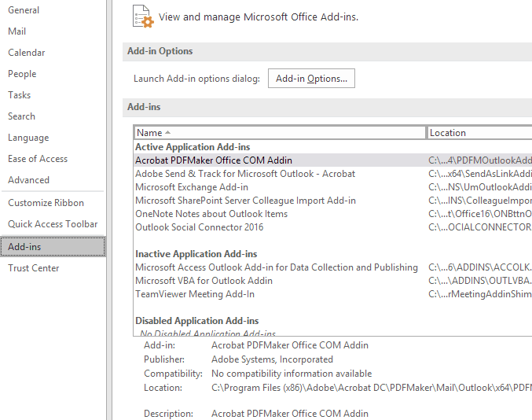Open Advanced options page
Screen dimensions: 532x420
click(x=28, y=180)
